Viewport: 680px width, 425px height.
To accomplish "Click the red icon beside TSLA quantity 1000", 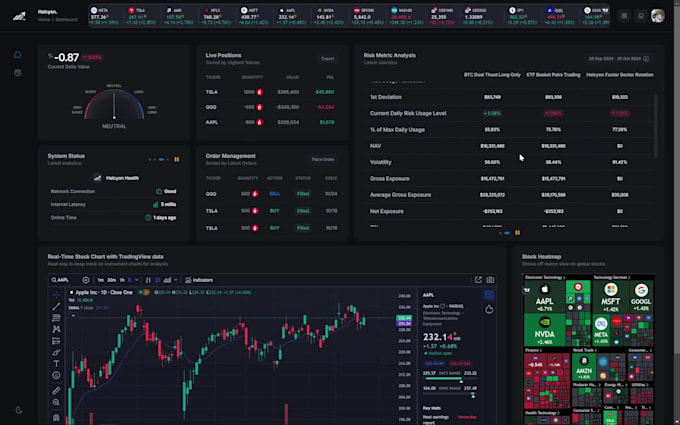I will (260, 92).
